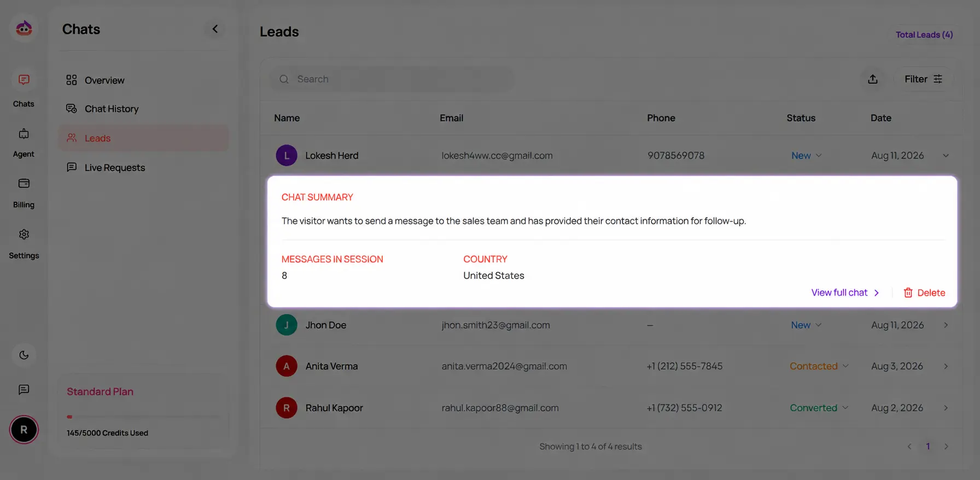The width and height of the screenshot is (980, 480).
Task: Click the trash Delete button
Action: (x=924, y=293)
